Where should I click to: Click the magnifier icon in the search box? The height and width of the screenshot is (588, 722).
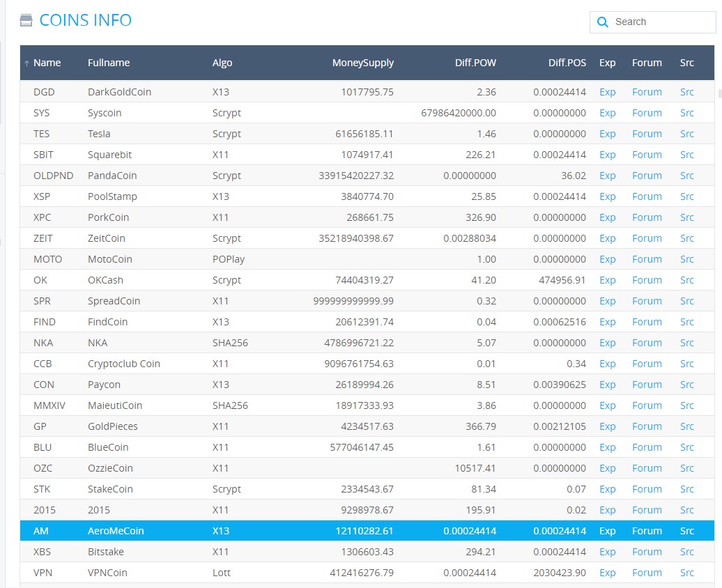tap(602, 22)
